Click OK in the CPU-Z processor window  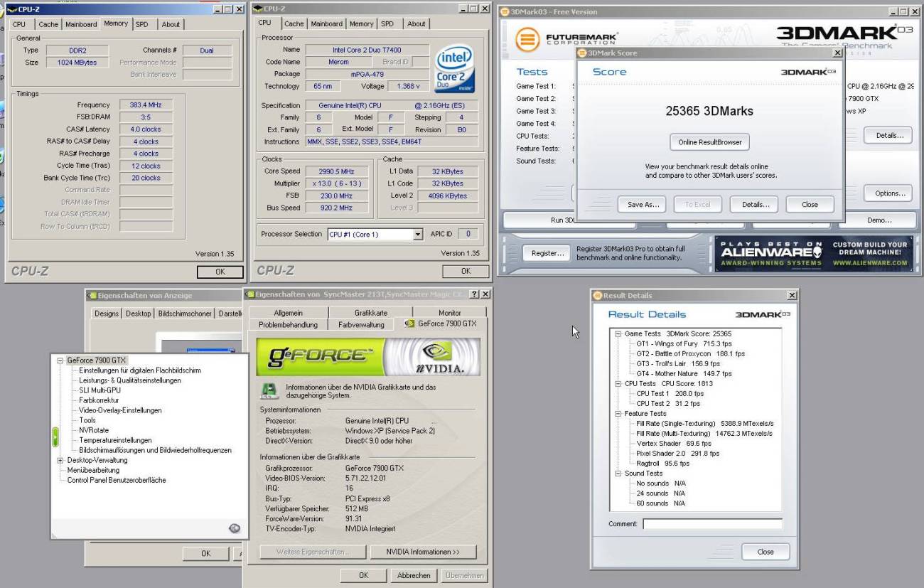tap(466, 271)
